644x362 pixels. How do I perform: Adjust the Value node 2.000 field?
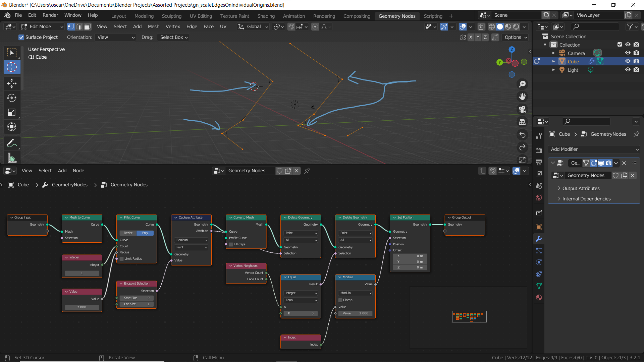[x=82, y=307]
